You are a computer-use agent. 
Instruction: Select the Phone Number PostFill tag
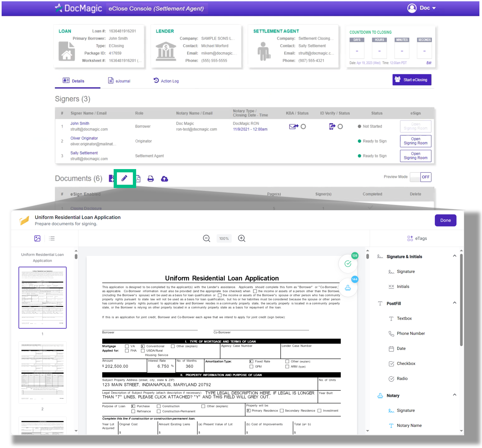(407, 334)
